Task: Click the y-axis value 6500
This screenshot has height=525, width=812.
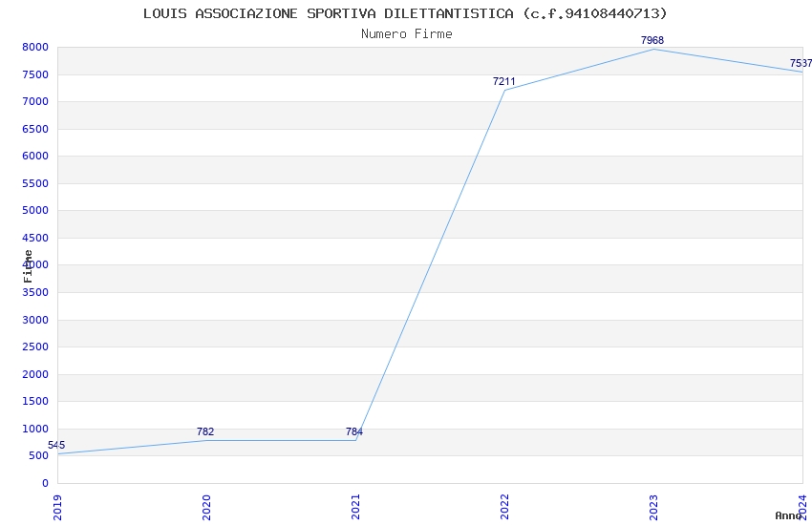Action: [35, 129]
